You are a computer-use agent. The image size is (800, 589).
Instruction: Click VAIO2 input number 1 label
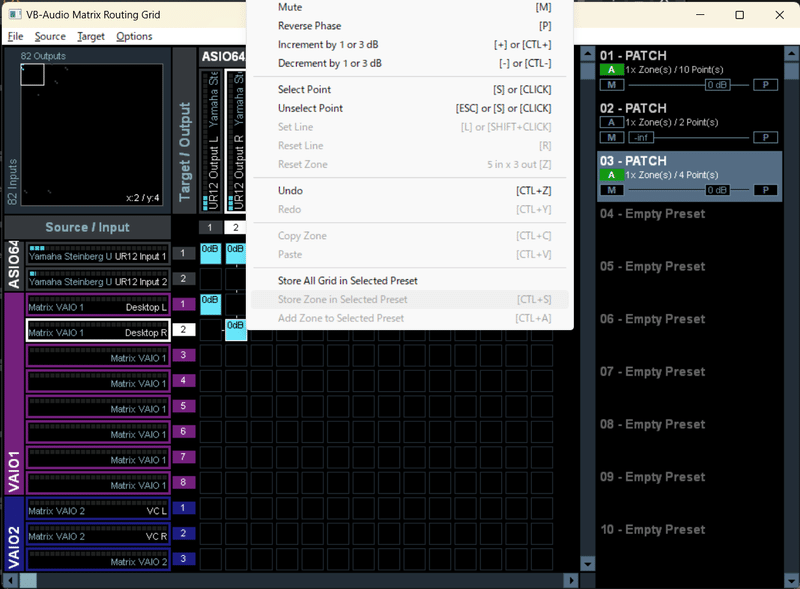[184, 508]
